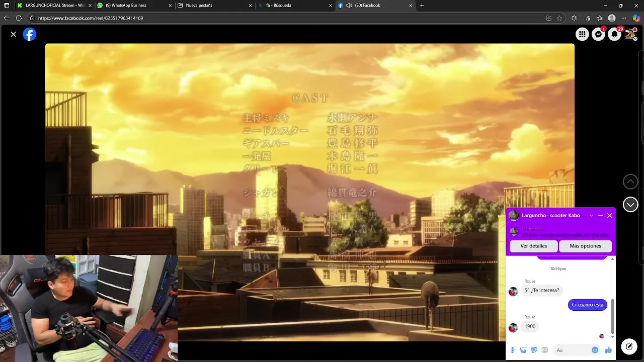Open chat settings chevron beside Larguncho
644x362 pixels.
pyautogui.click(x=591, y=216)
